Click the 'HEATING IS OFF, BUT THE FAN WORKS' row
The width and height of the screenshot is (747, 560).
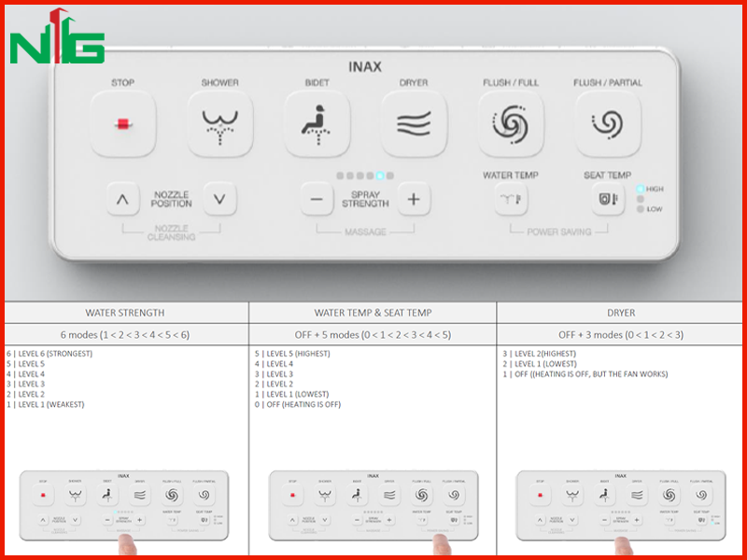(x=585, y=374)
